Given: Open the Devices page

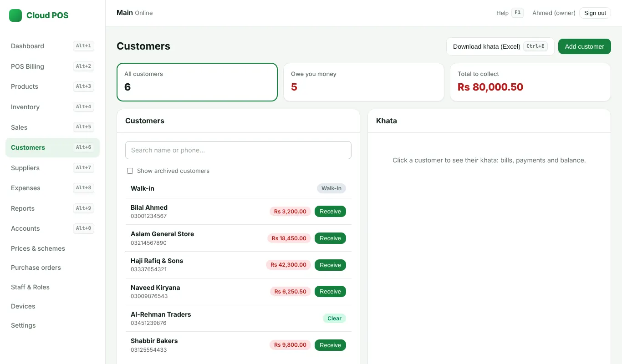Looking at the screenshot, I should click(52, 306).
